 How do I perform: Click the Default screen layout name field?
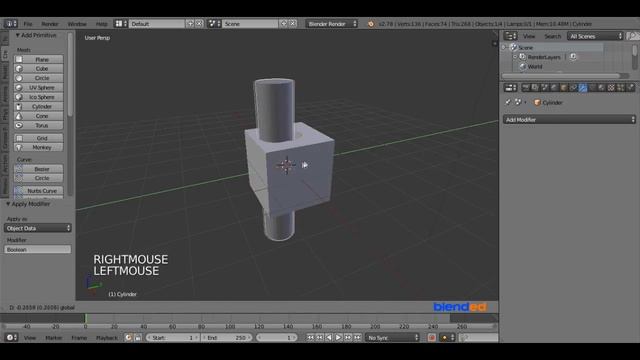coord(157,24)
